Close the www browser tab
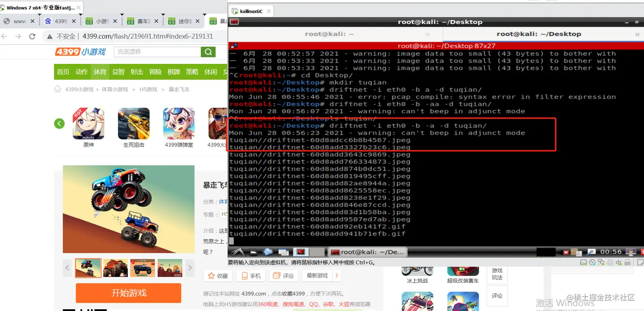 pyautogui.click(x=32, y=21)
